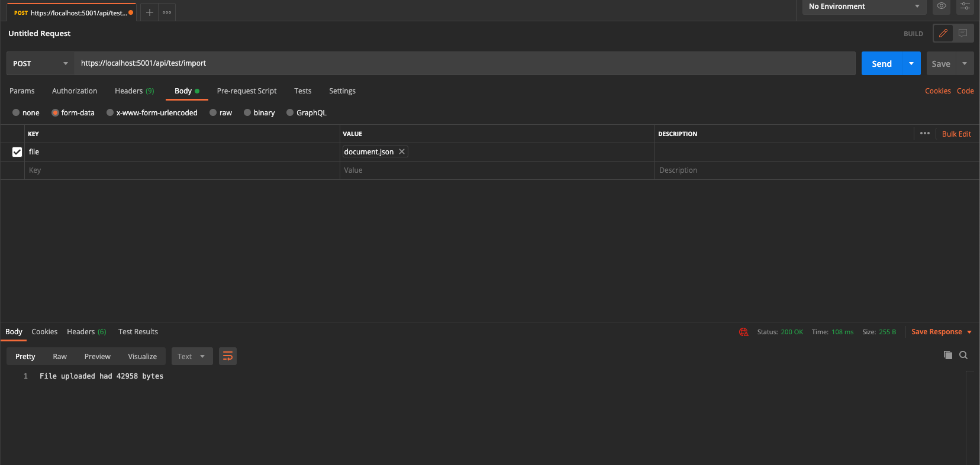This screenshot has width=980, height=465.
Task: Click the request URL input field
Action: 465,63
